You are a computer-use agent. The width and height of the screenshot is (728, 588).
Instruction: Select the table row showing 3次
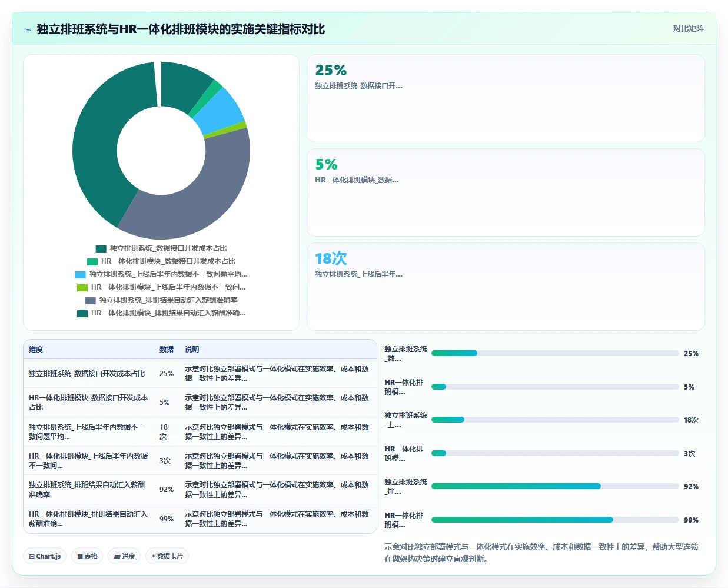point(200,461)
